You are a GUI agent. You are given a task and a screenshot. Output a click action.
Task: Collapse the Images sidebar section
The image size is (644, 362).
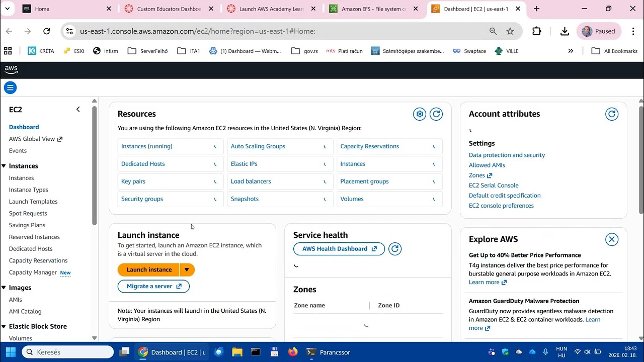point(4,288)
